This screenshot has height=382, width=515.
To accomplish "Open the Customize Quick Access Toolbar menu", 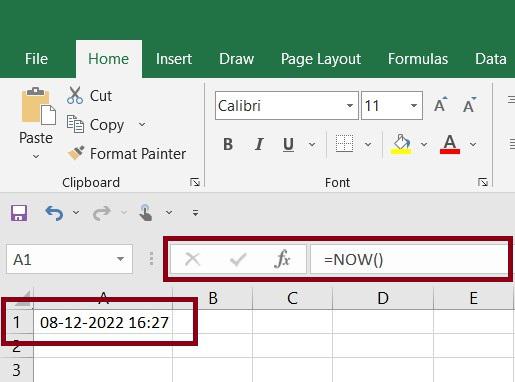I will point(196,212).
